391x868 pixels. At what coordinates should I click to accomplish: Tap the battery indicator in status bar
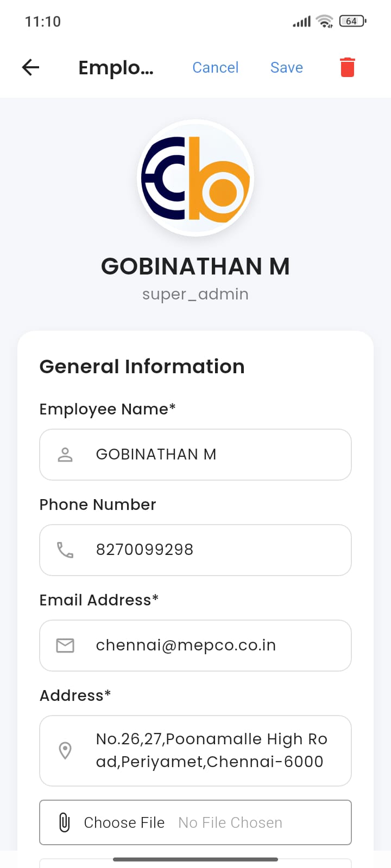(352, 21)
